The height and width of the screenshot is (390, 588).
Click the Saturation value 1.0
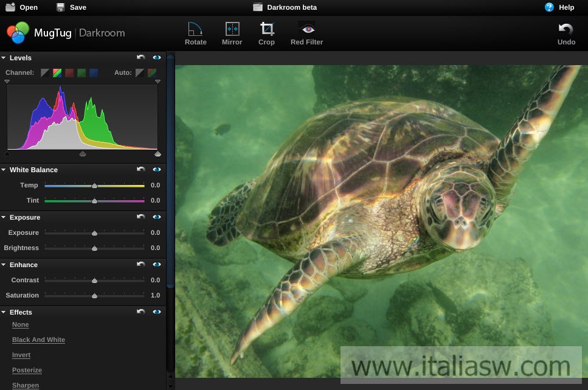[x=155, y=295]
